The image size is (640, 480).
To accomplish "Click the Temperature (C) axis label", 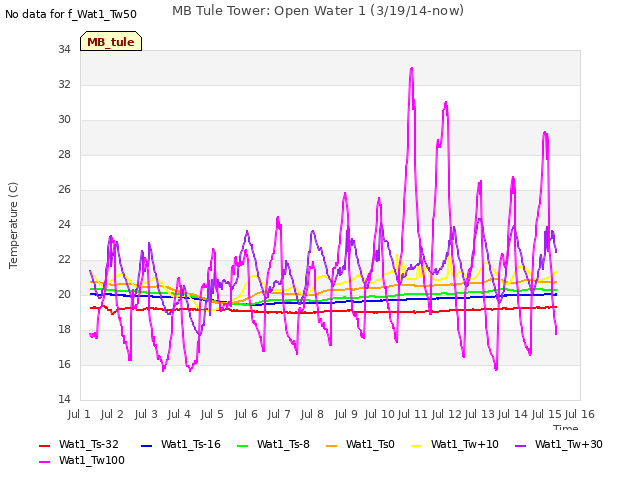I will 13,225.
